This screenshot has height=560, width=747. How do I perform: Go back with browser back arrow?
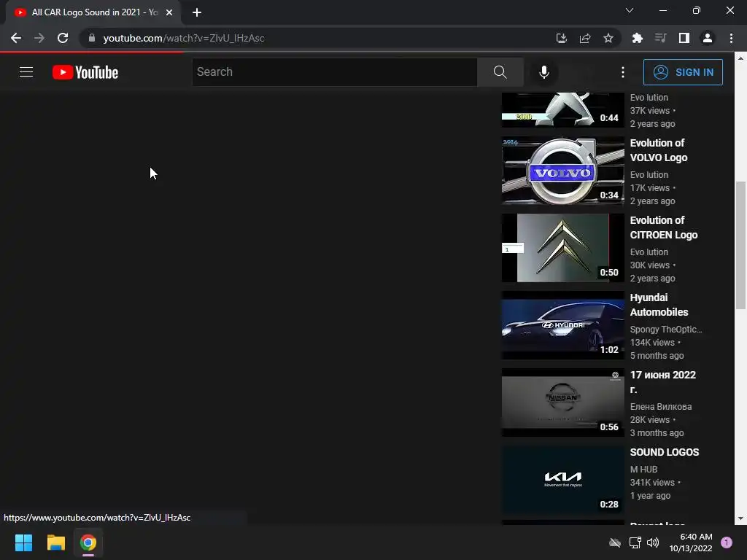pos(16,38)
